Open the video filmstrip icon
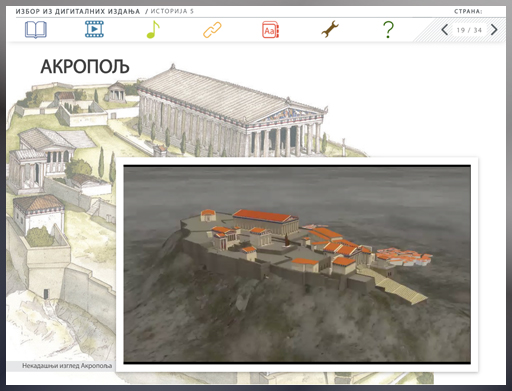 (x=94, y=29)
